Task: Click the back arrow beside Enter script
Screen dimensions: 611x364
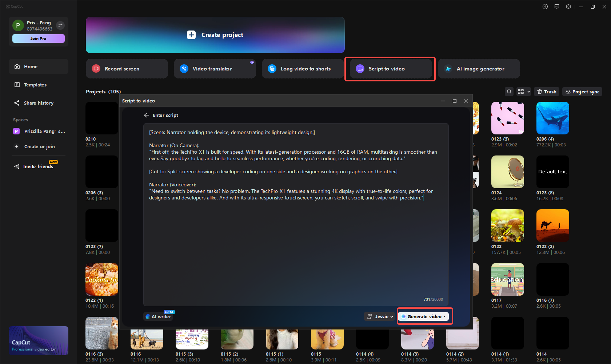Action: click(x=147, y=115)
